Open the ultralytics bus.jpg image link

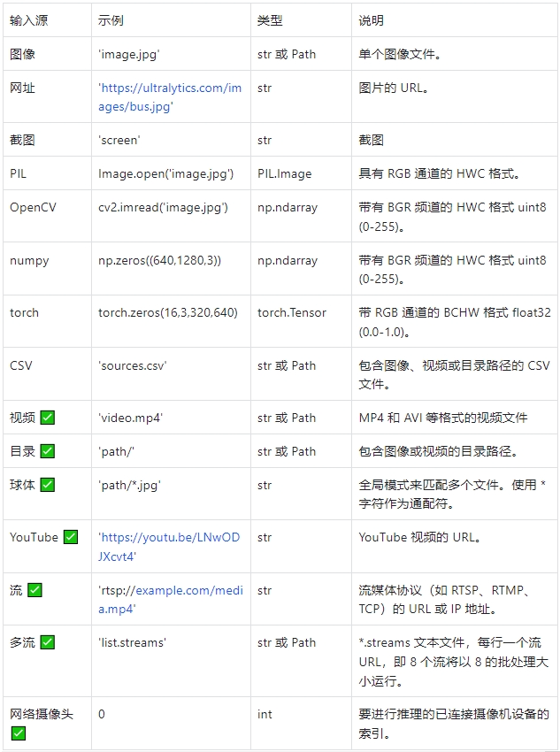170,97
